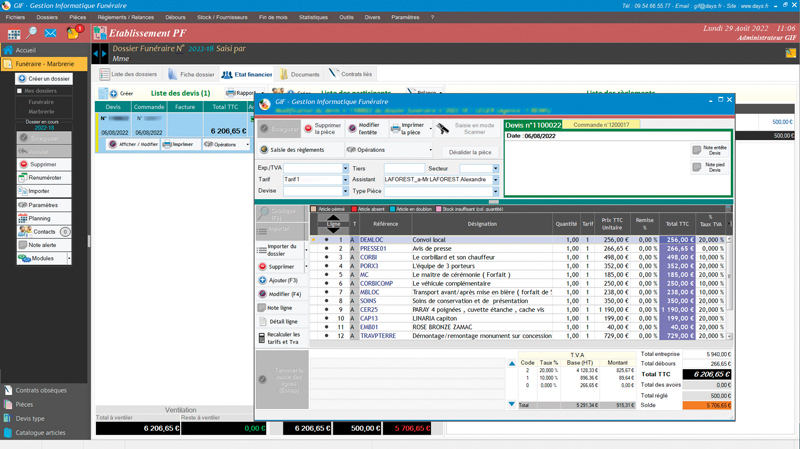800x449 pixels.
Task: Select the TRAVPTERRE row reference
Action: tap(378, 336)
